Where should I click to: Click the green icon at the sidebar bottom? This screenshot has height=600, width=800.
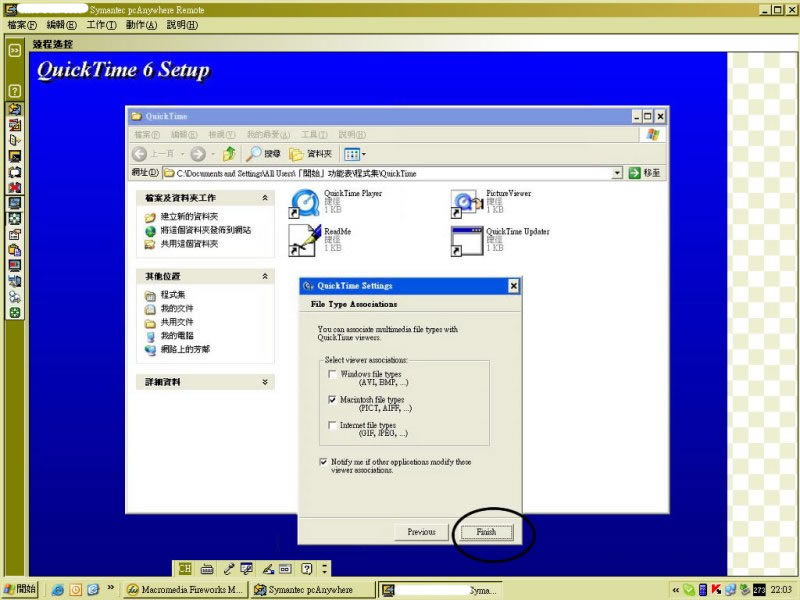coord(15,313)
